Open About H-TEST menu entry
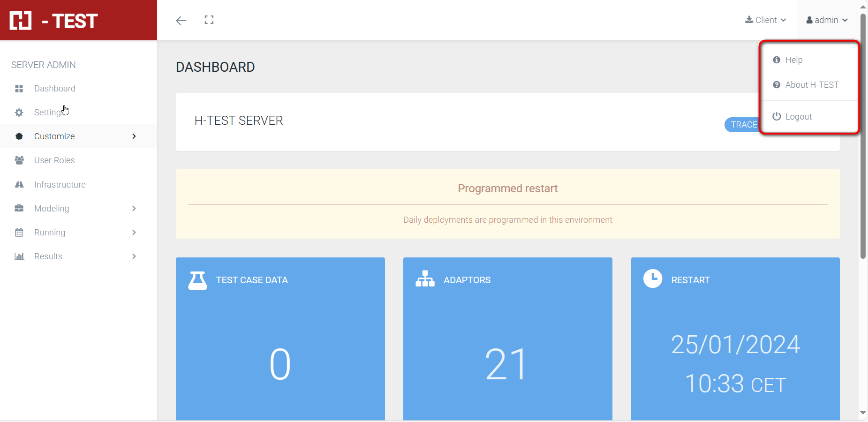 coord(811,85)
